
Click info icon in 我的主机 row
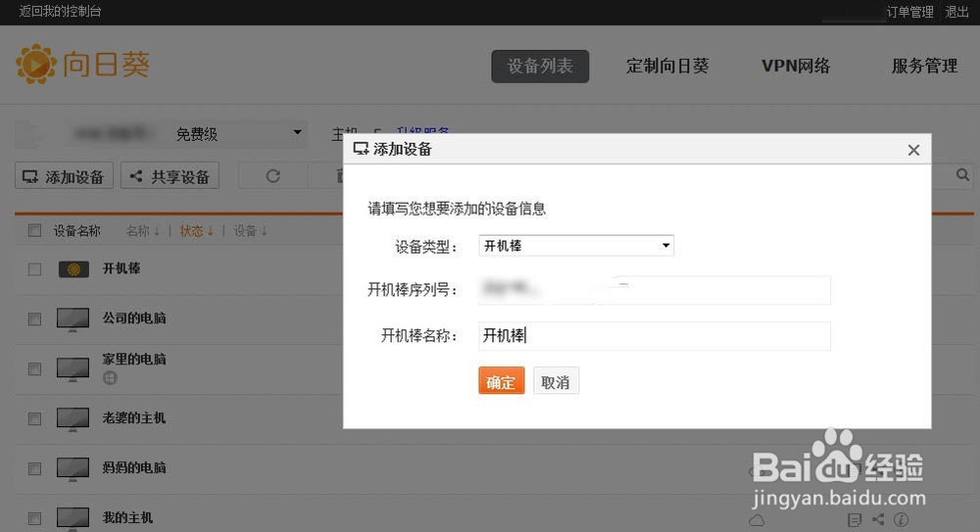(x=901, y=519)
